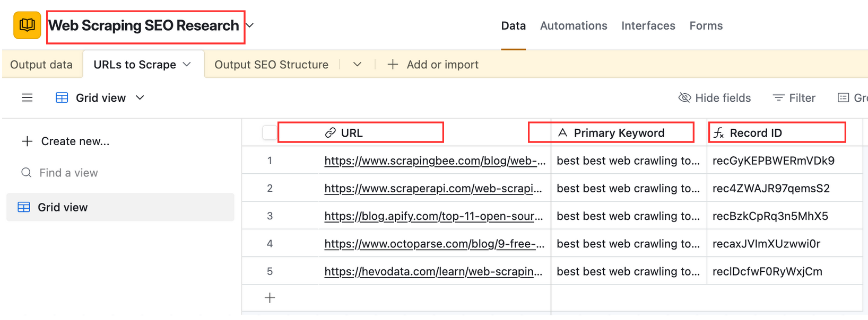The width and height of the screenshot is (868, 320).
Task: Click the URL column link icon
Action: (x=330, y=133)
